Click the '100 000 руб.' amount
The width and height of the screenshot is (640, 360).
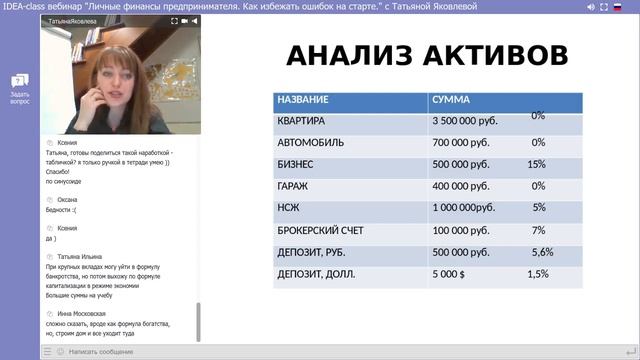[x=461, y=231]
